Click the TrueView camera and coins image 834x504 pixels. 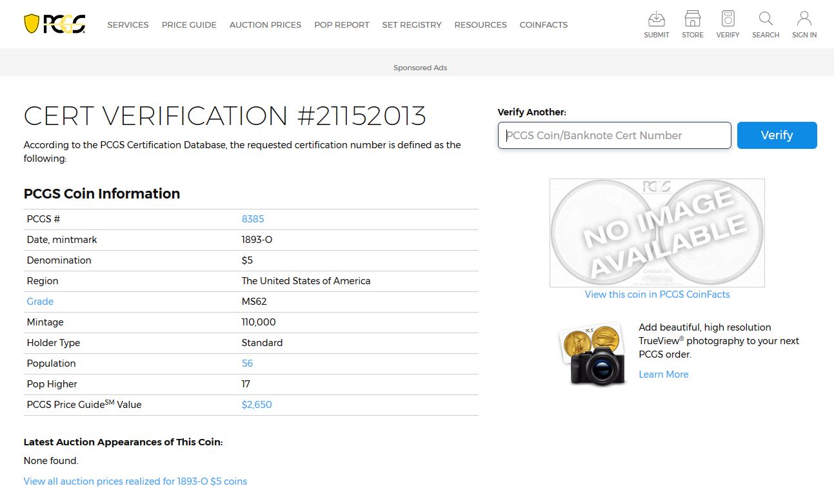(593, 354)
